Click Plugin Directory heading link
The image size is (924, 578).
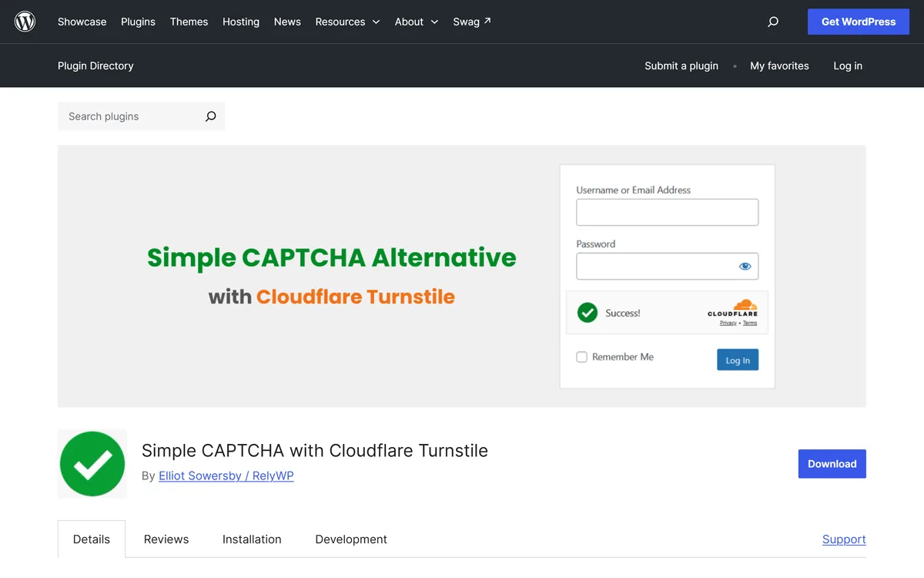coord(95,66)
